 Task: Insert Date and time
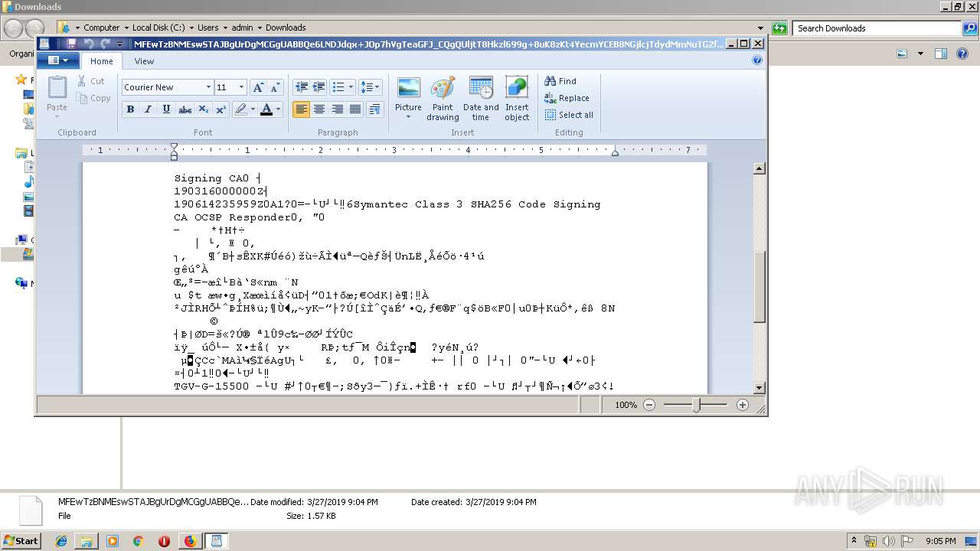(481, 99)
